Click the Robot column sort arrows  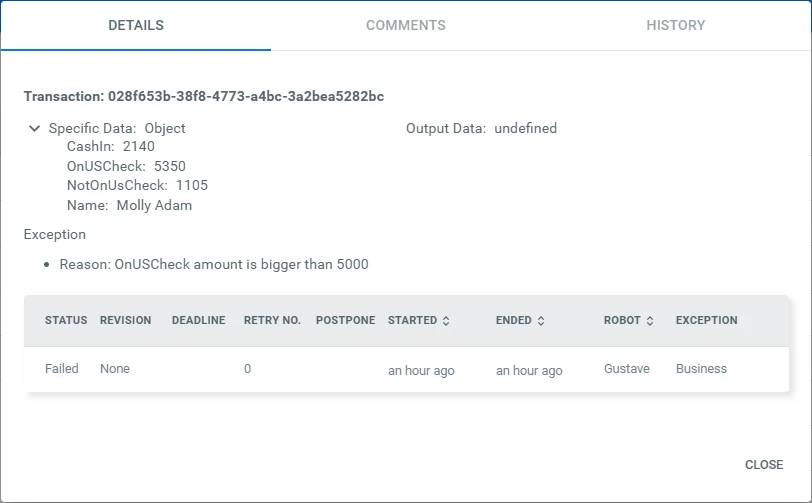coord(650,321)
